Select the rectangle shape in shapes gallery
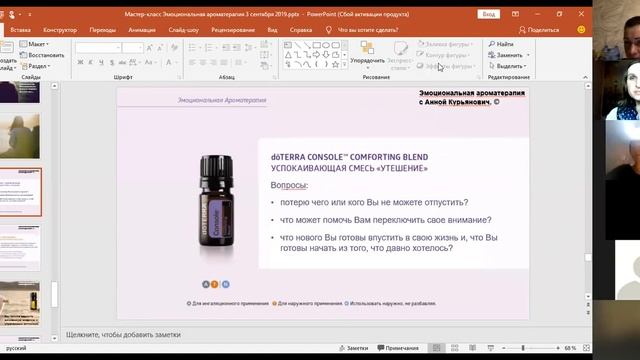 316,45
